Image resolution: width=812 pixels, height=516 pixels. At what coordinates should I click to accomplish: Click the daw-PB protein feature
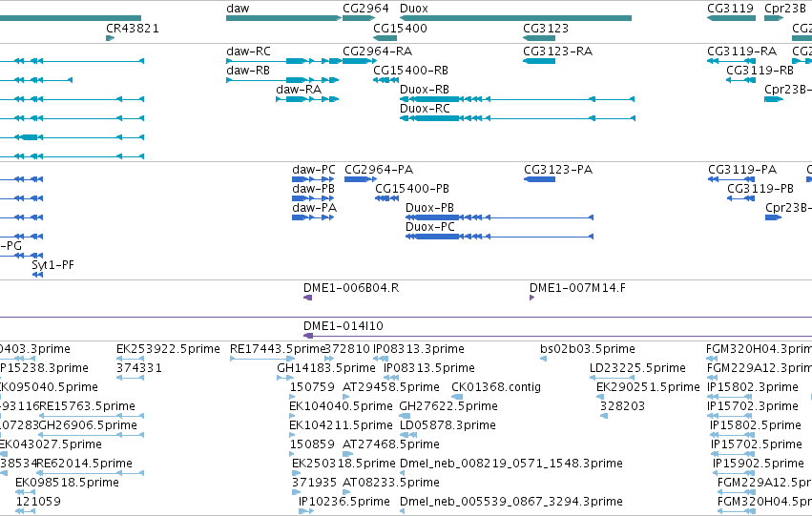point(313,198)
